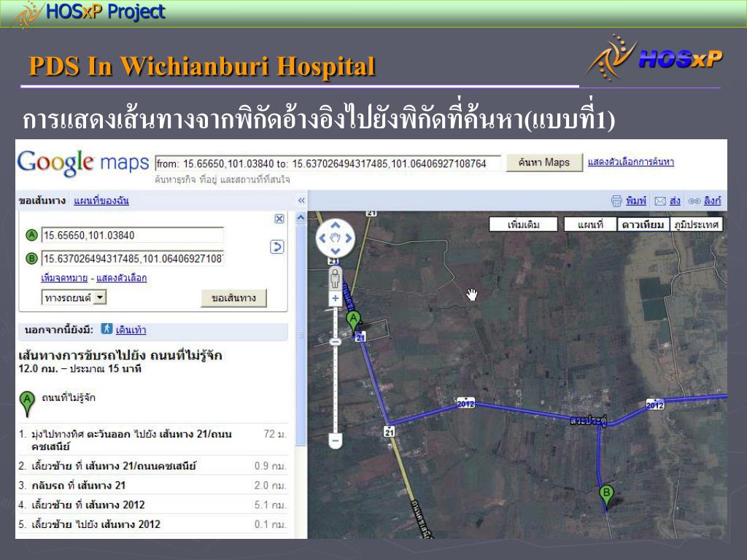This screenshot has height=560, width=747.
Task: Zoom in with the plus button
Action: point(336,298)
